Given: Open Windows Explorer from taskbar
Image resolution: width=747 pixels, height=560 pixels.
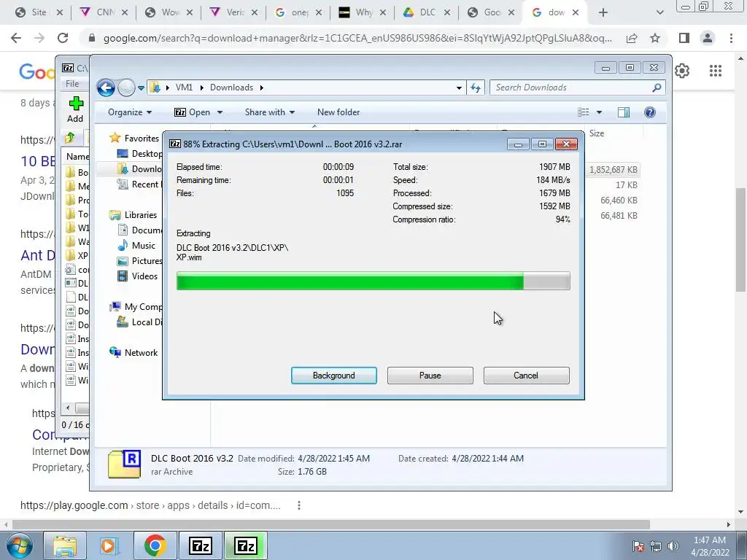Looking at the screenshot, I should point(65,545).
